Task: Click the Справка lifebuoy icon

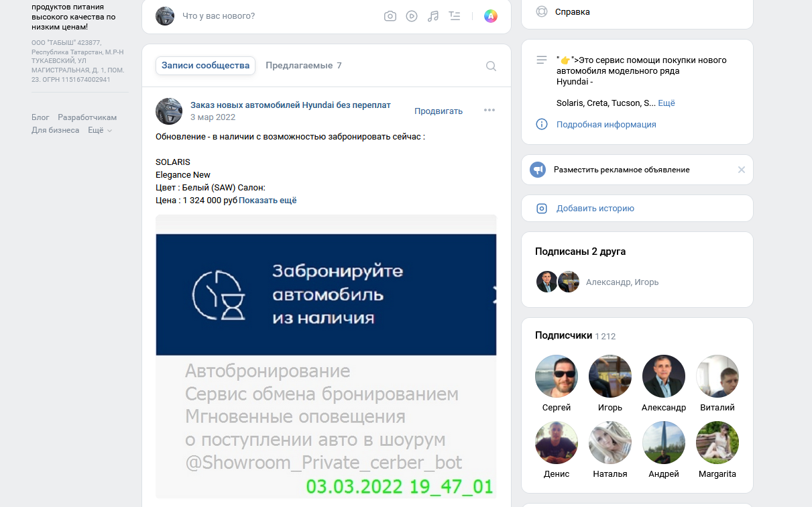Action: click(x=542, y=11)
